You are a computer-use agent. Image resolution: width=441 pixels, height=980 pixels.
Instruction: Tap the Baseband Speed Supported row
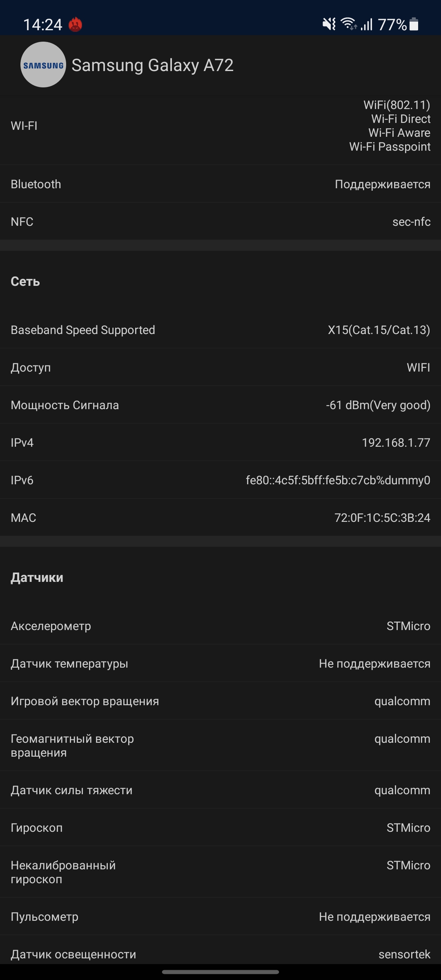pos(220,330)
